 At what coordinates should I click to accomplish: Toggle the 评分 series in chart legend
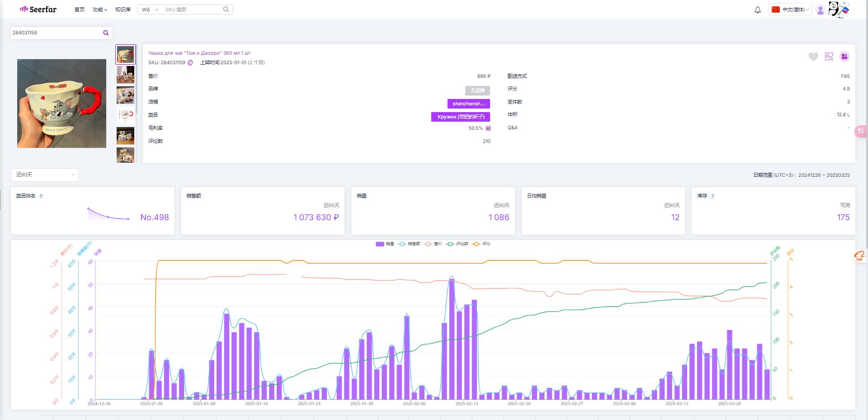(x=481, y=244)
